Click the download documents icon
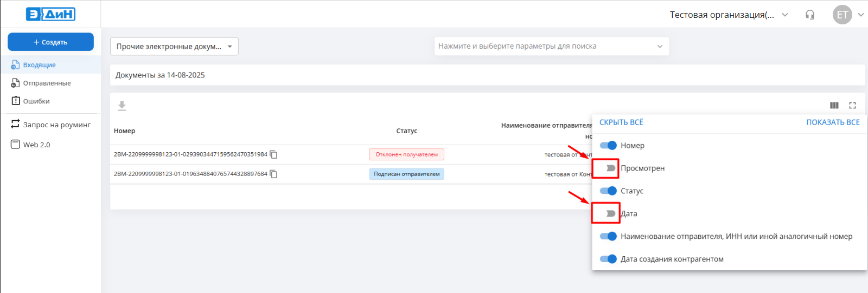 [122, 106]
